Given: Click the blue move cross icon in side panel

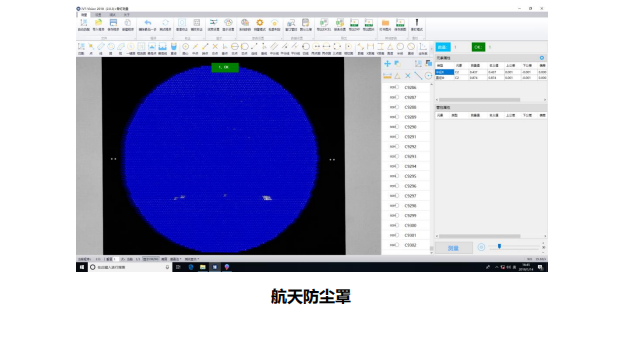Looking at the screenshot, I should click(388, 63).
